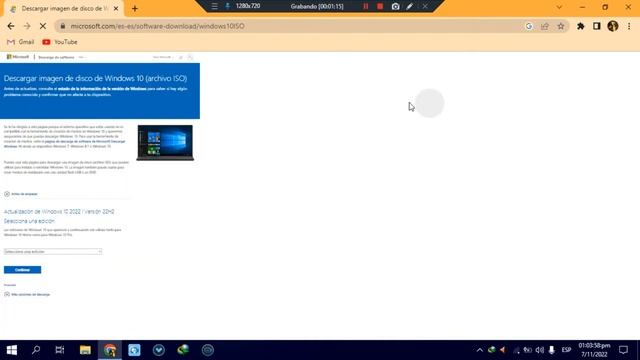Open the recorder menu icon

[x=214, y=6]
